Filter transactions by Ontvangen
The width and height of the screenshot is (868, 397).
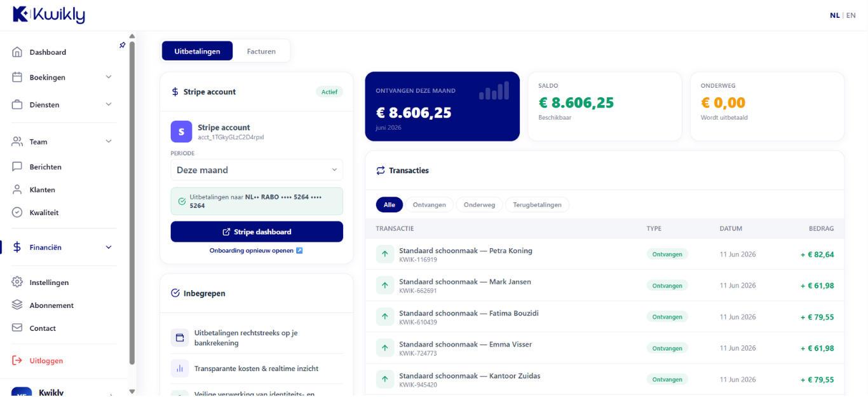pos(430,205)
